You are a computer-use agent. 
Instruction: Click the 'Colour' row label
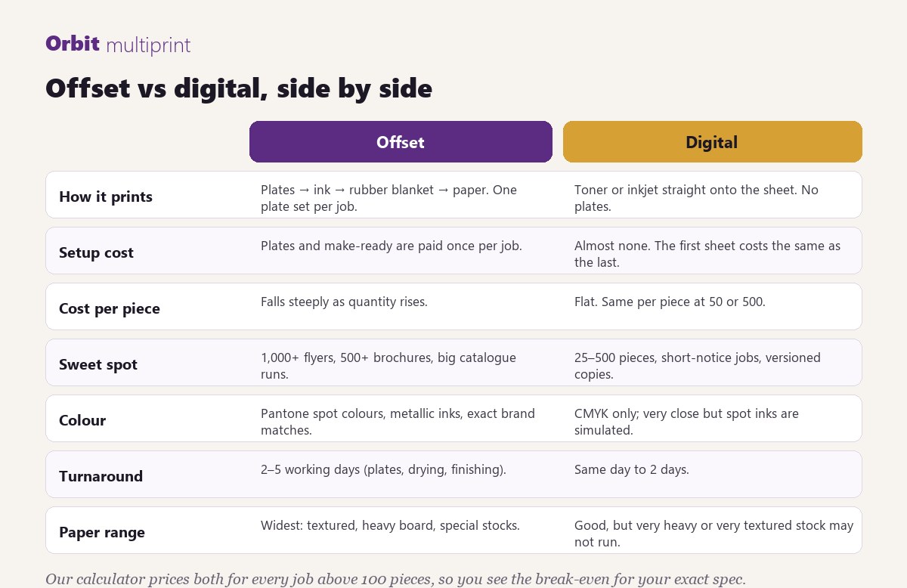coord(82,420)
